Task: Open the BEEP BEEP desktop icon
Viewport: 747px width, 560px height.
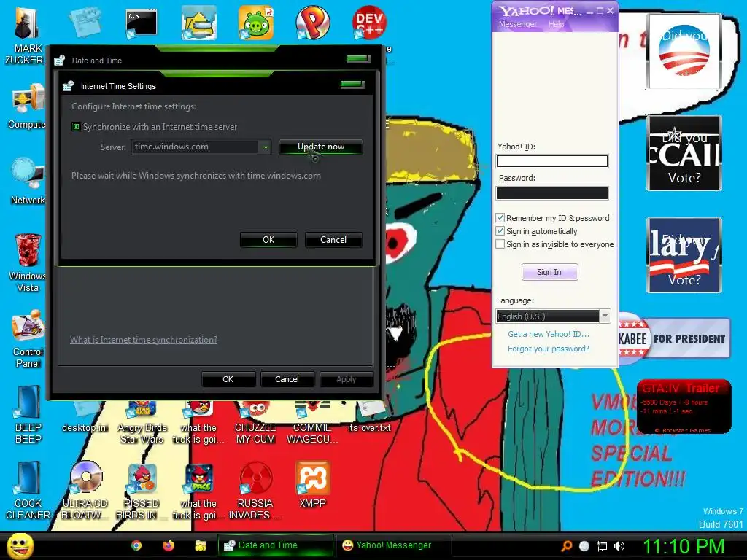Action: [x=27, y=402]
